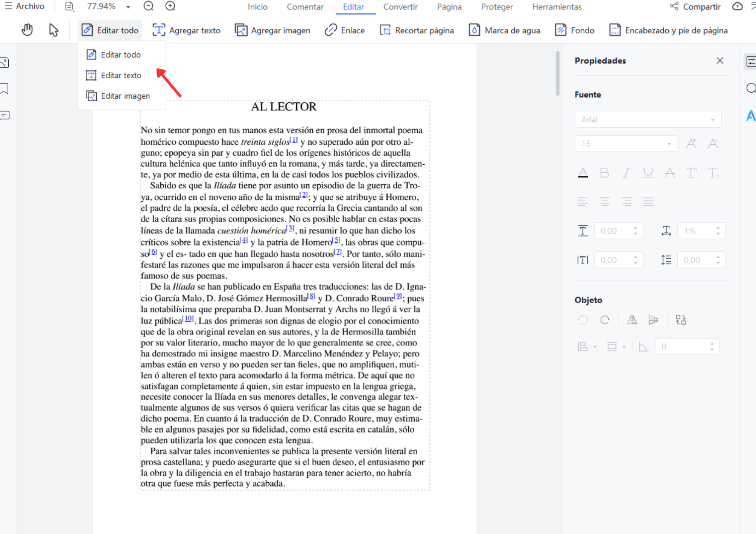Screen dimensions: 756x534
Task: Toggle superscript formatting
Action: (x=691, y=173)
